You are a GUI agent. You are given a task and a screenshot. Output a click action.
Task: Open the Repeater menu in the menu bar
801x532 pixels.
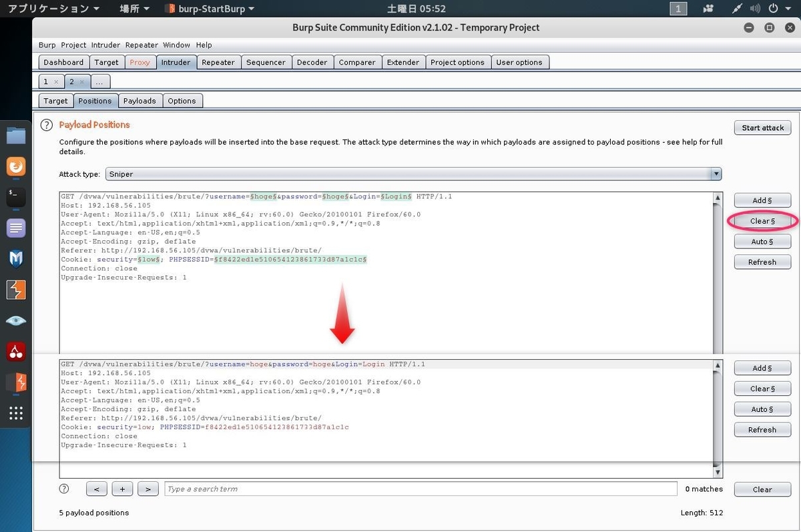coord(142,45)
